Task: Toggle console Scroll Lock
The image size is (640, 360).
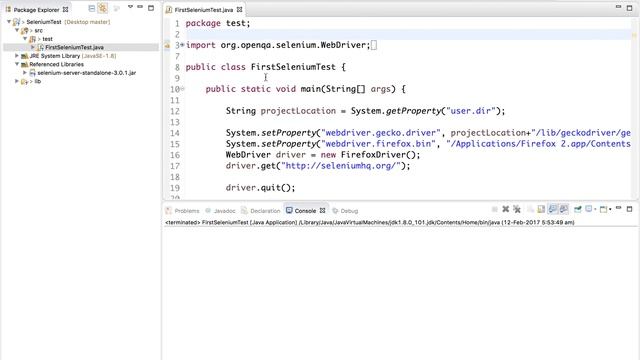Action: tap(541, 209)
